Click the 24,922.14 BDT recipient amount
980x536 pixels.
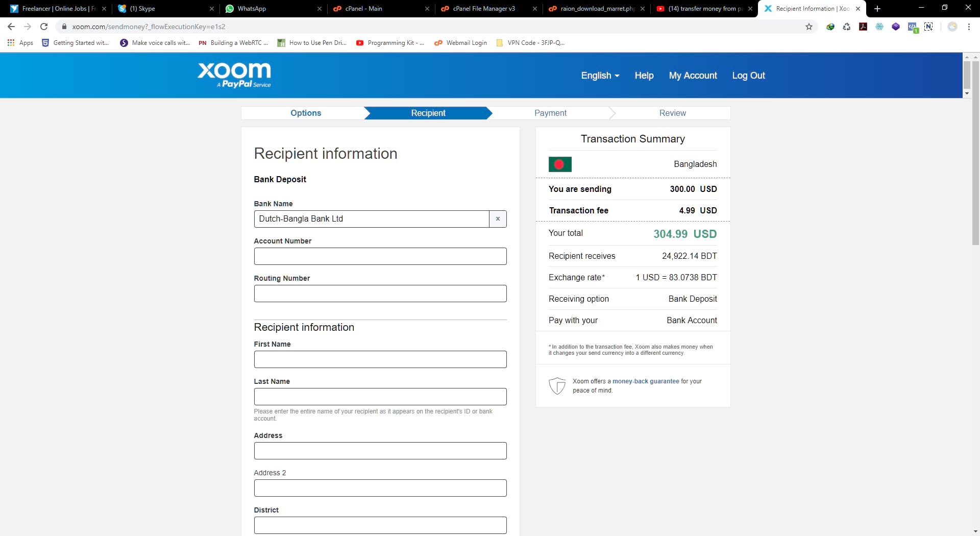click(689, 256)
